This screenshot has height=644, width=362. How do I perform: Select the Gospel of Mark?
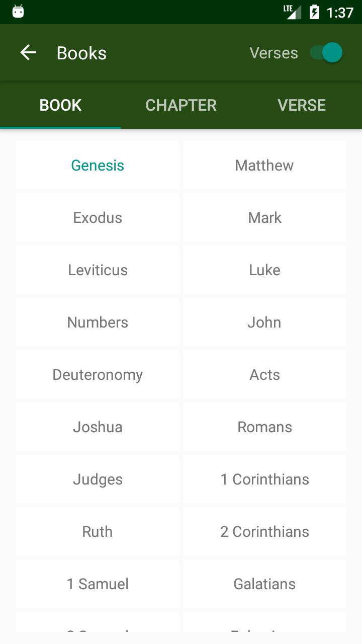coord(264,217)
